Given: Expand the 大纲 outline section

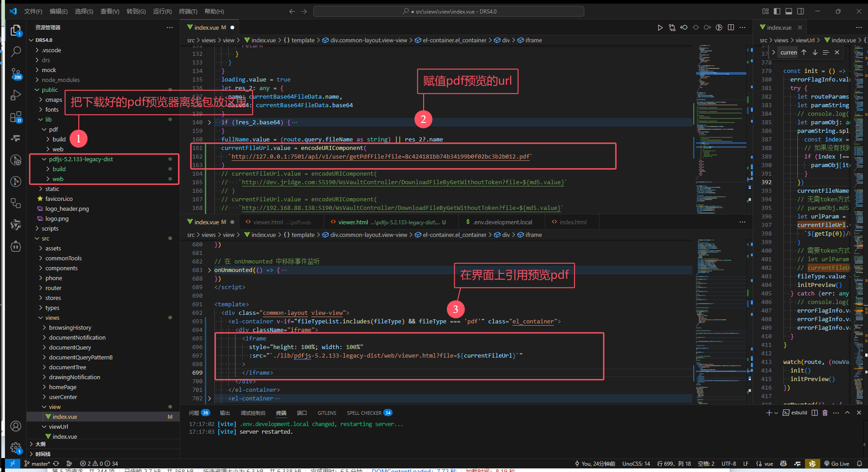Looking at the screenshot, I should coord(41,444).
